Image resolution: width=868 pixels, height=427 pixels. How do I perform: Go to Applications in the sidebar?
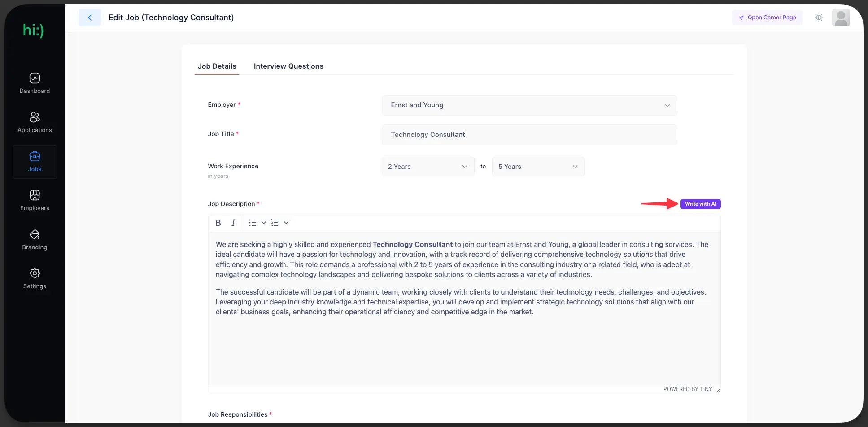pos(35,123)
